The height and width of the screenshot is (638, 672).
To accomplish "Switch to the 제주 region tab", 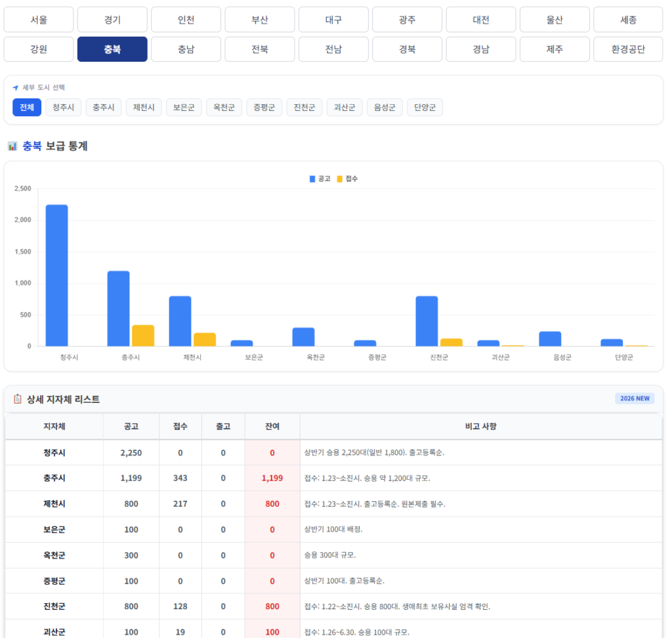I will pyautogui.click(x=555, y=49).
